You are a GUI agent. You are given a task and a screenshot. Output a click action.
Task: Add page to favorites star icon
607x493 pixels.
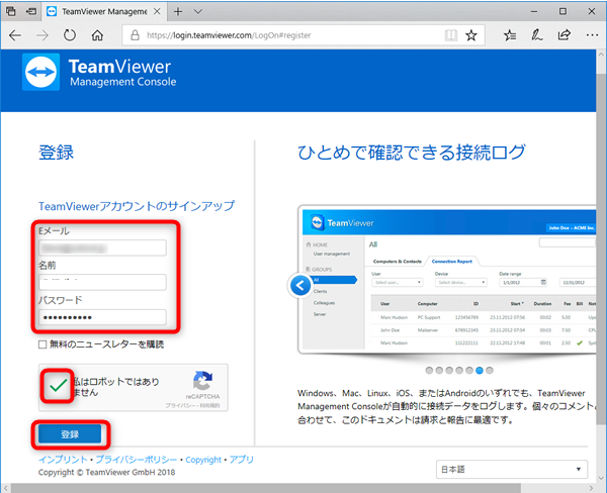click(471, 36)
